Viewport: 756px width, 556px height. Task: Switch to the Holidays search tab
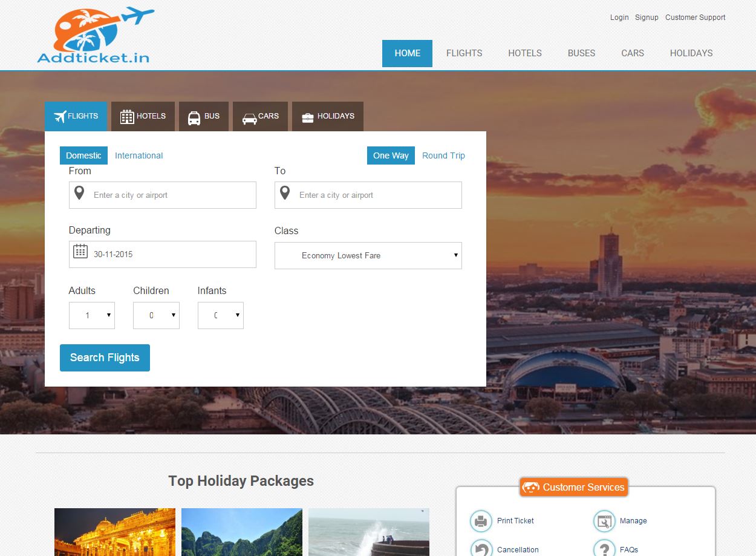click(328, 116)
